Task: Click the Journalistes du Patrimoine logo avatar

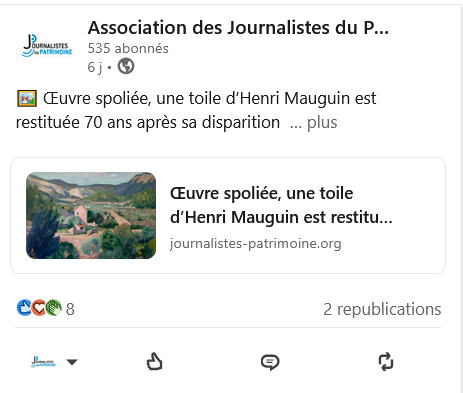Action: tap(47, 46)
